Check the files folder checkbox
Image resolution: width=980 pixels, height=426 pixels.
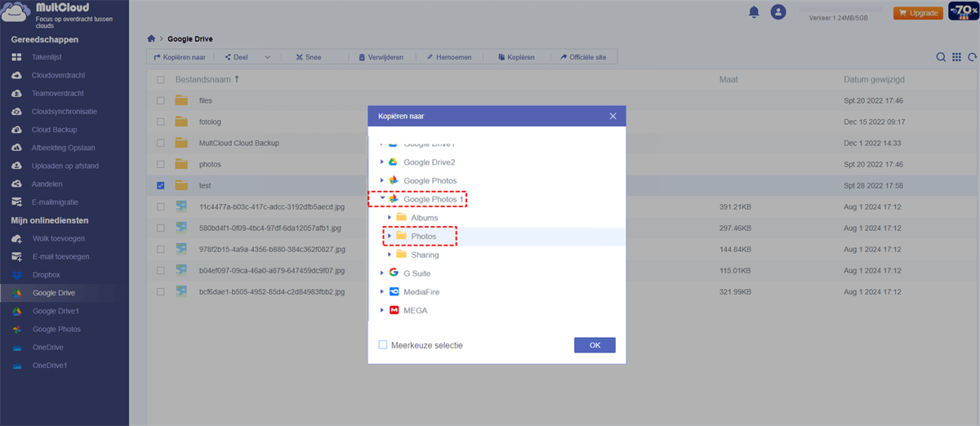(x=160, y=100)
